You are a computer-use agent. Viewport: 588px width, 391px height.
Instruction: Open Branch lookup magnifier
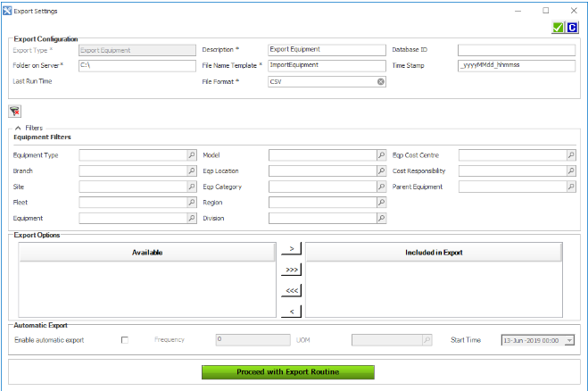click(192, 171)
